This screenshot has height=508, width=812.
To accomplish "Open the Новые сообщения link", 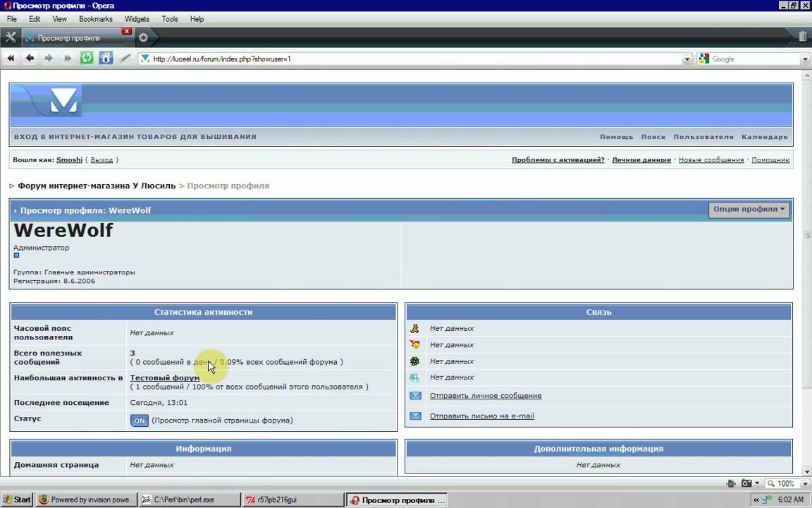I will coord(711,159).
